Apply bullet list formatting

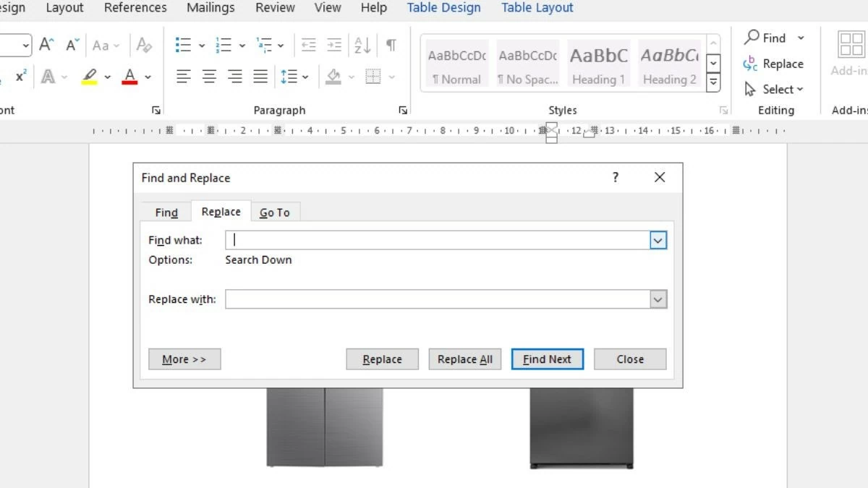coord(184,44)
